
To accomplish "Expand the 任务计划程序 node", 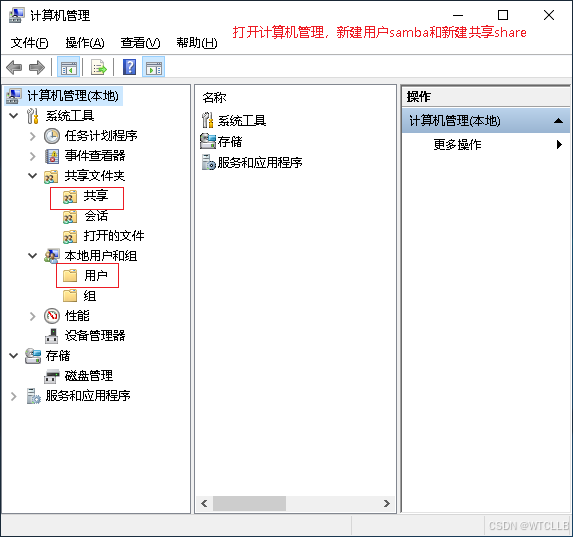I will [x=33, y=136].
